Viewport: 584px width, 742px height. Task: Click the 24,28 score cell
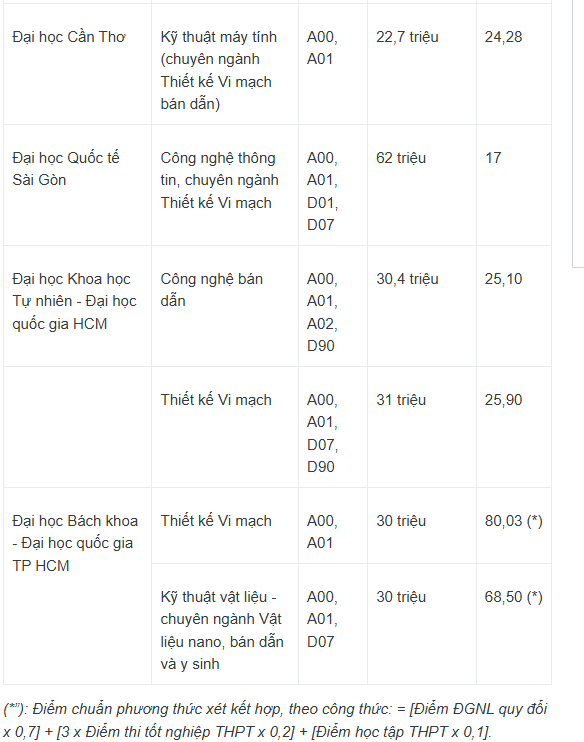pos(513,64)
